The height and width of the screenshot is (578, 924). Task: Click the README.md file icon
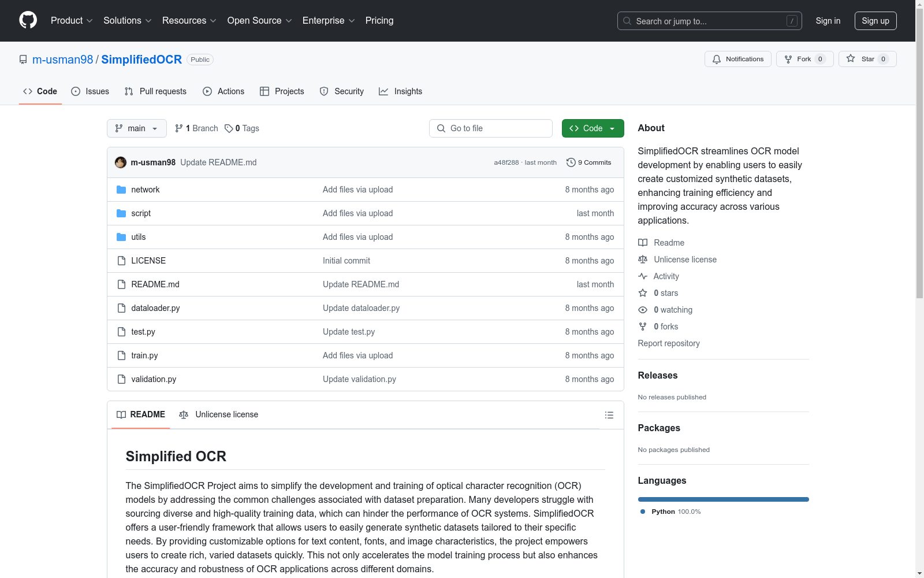(121, 284)
